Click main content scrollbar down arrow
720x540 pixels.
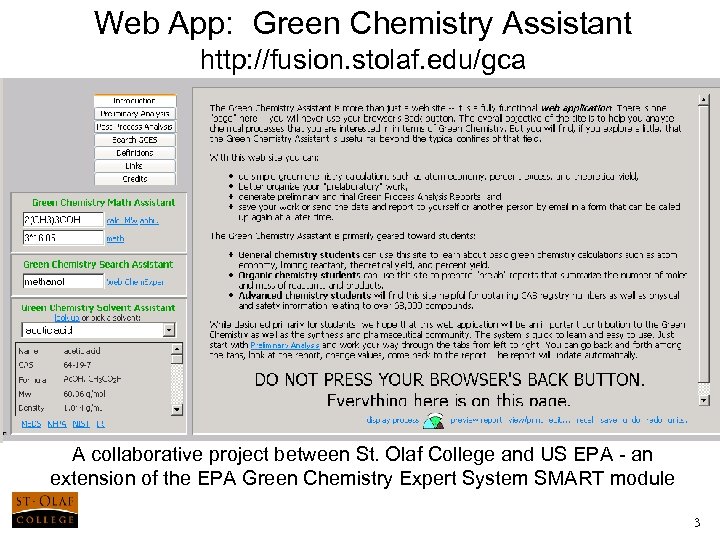pyautogui.click(x=704, y=400)
